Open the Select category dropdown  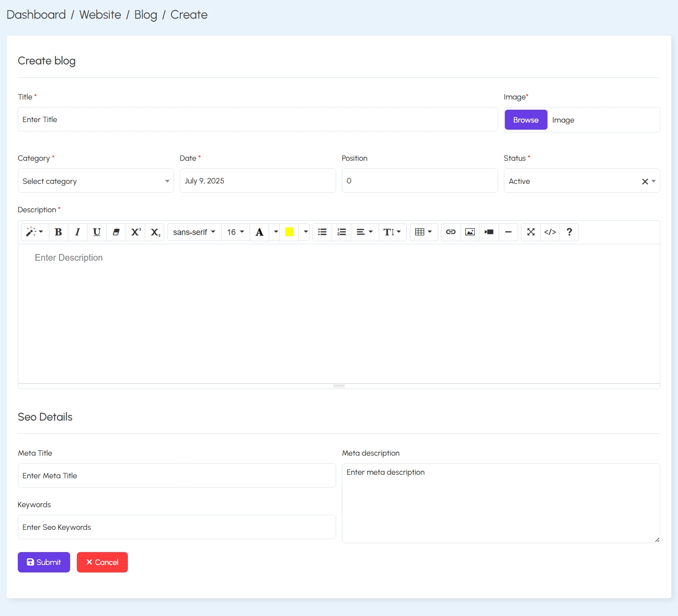(x=96, y=181)
